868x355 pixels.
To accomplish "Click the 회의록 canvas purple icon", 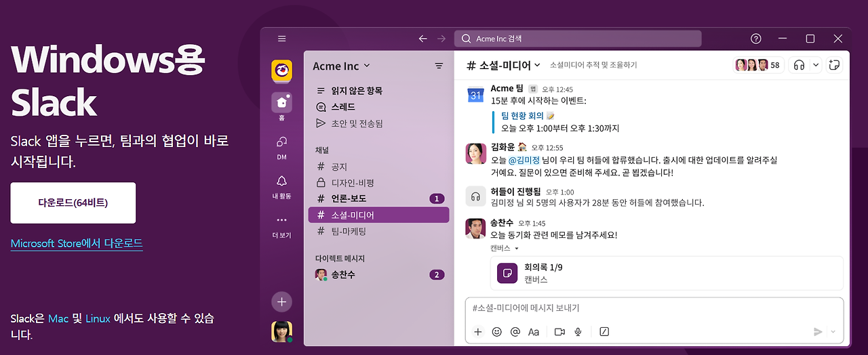I will tap(507, 273).
